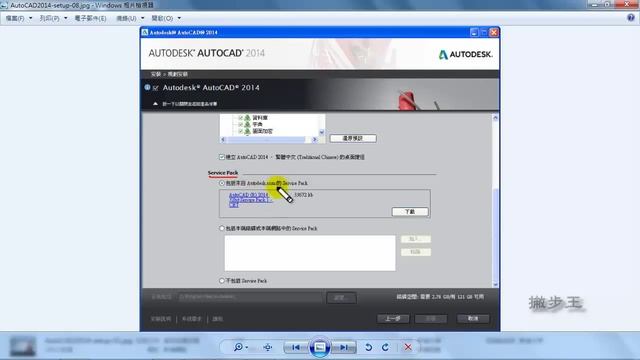Viewport: 640px width, 360px height.
Task: Rotate the picture counterclockwise
Action: (368, 347)
